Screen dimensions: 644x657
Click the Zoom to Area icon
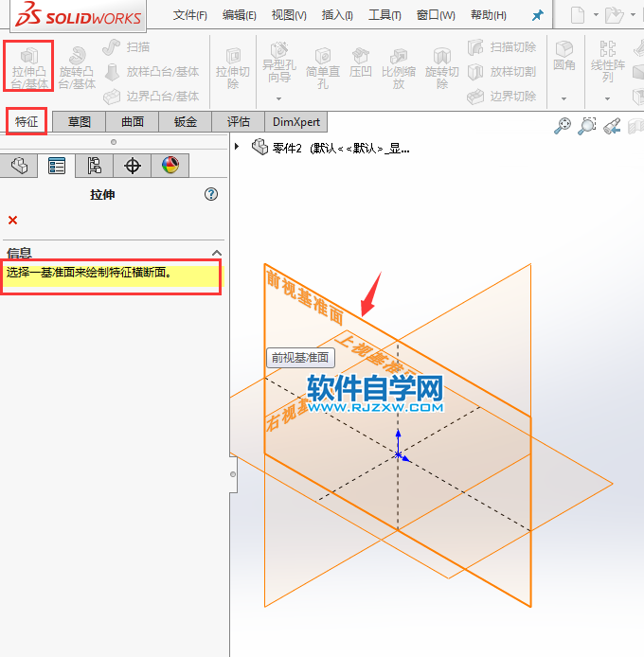[x=587, y=125]
